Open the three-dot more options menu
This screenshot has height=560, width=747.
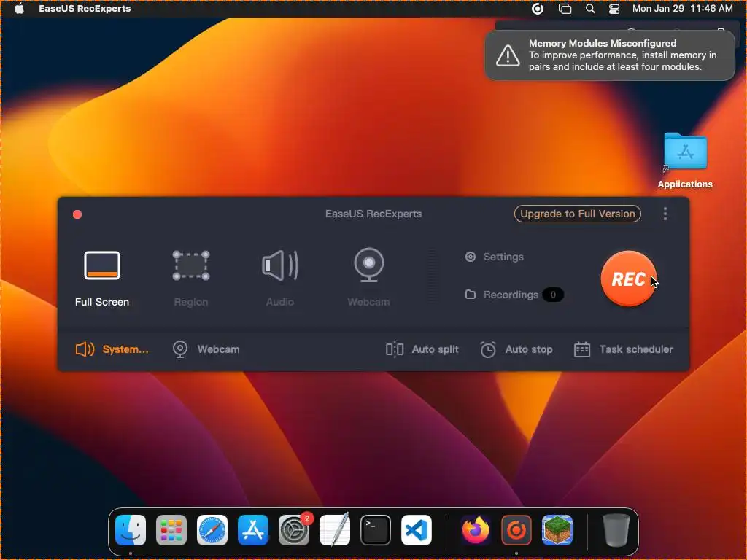[665, 214]
